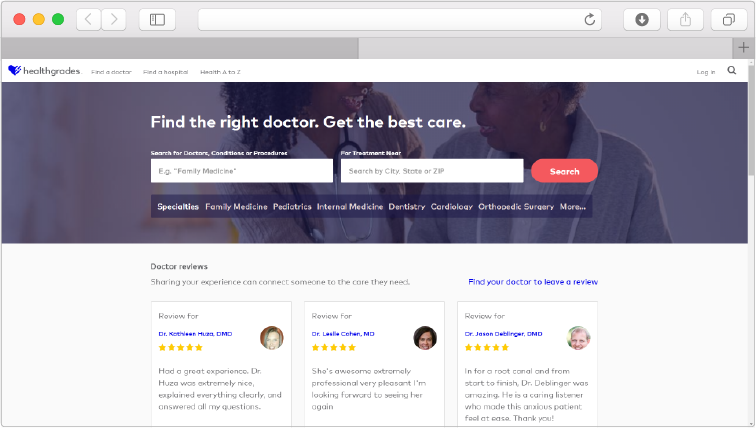Reload the page with the refresh icon
Screen dimensions: 756x428
pos(589,20)
